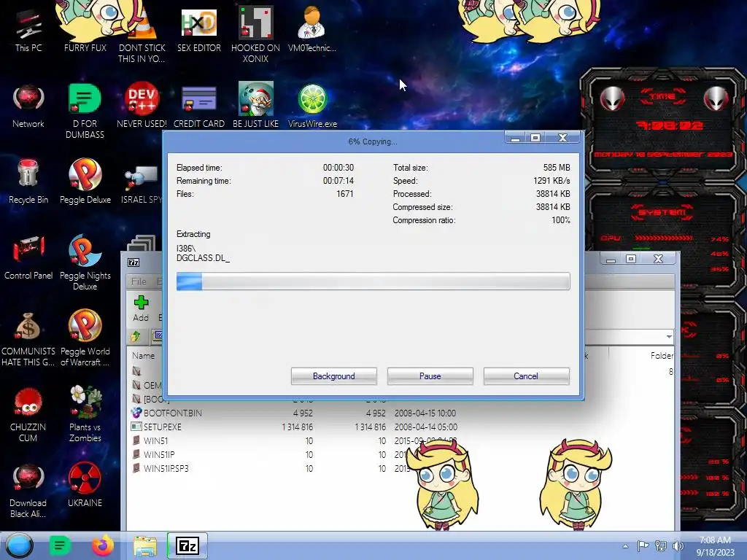Screen dimensions: 747x560
Task: Open SEX EDITOR HxD icon
Action: (198, 29)
